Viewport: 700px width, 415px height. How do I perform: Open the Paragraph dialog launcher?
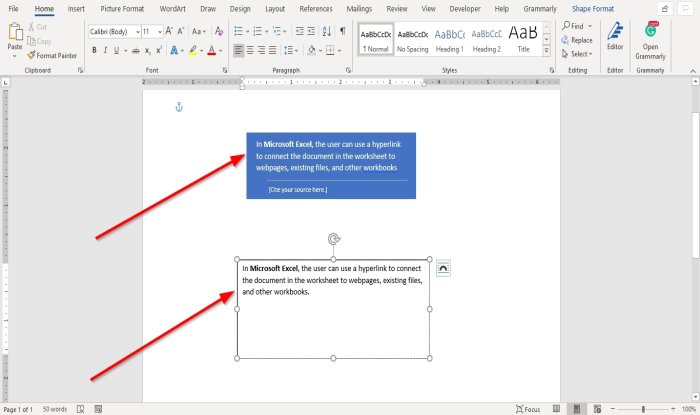tap(348, 70)
